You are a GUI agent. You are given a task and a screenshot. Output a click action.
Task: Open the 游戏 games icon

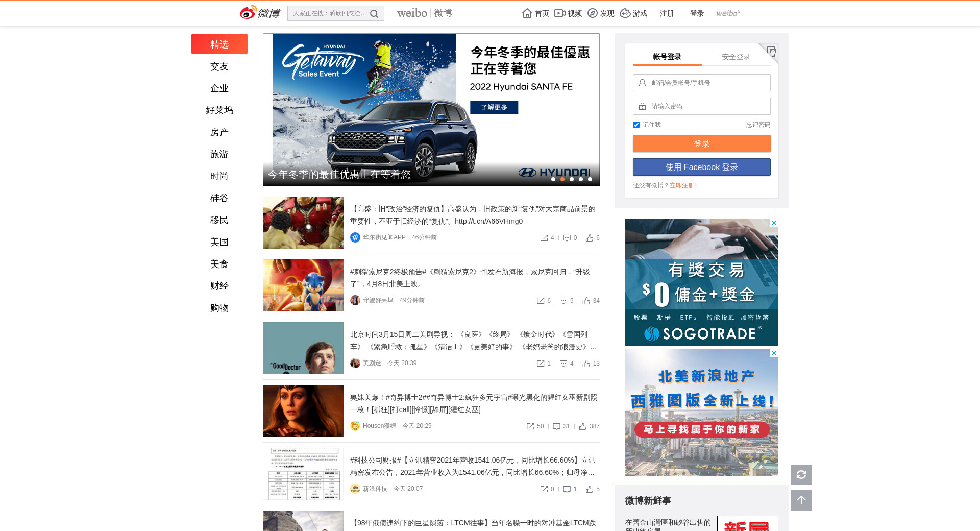625,13
